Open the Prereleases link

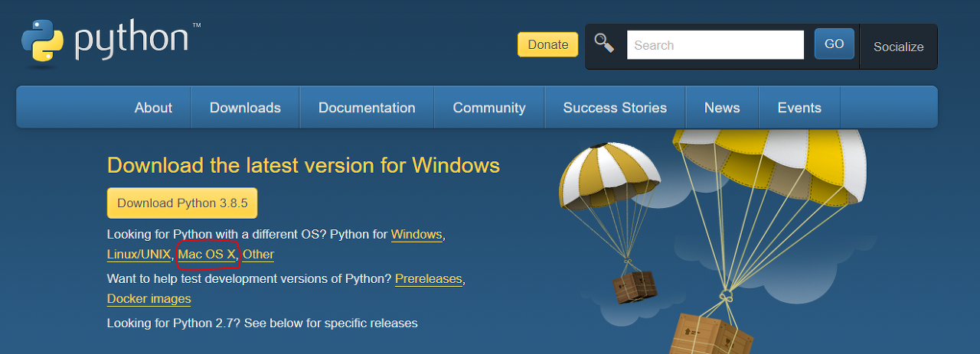click(x=429, y=279)
